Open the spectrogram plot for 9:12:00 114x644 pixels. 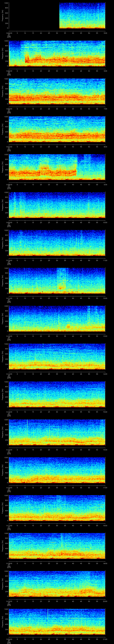point(57,318)
